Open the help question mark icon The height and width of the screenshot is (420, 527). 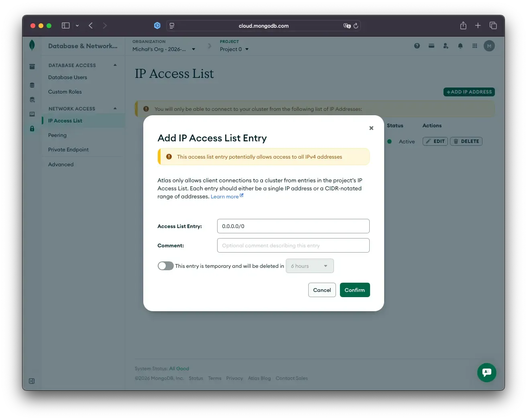tap(417, 46)
